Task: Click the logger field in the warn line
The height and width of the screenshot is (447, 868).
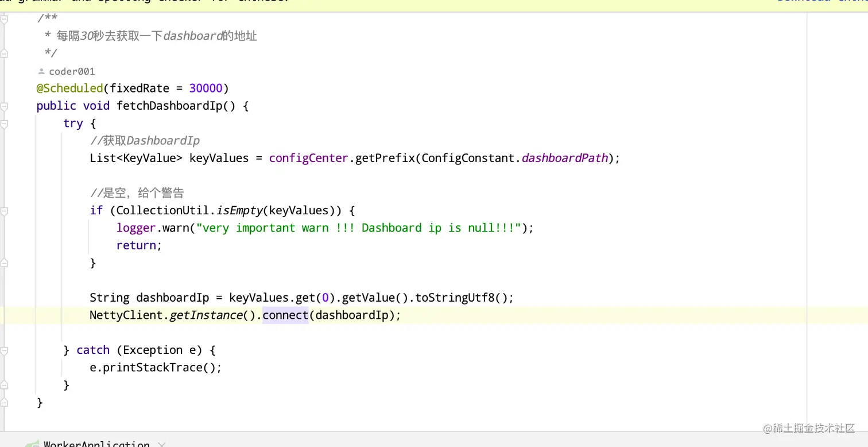Action: pyautogui.click(x=136, y=228)
